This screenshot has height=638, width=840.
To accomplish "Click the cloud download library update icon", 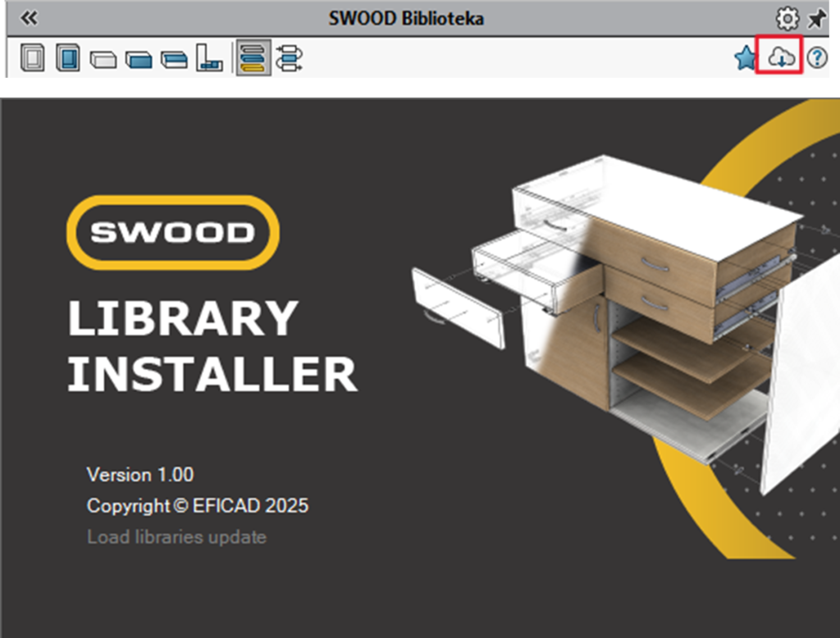I will [x=780, y=58].
